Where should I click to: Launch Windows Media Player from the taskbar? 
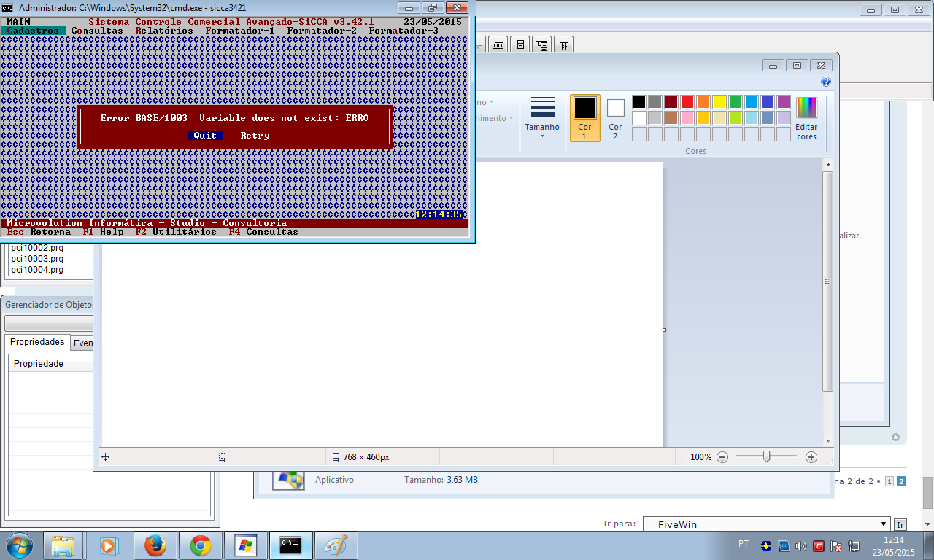click(x=108, y=545)
